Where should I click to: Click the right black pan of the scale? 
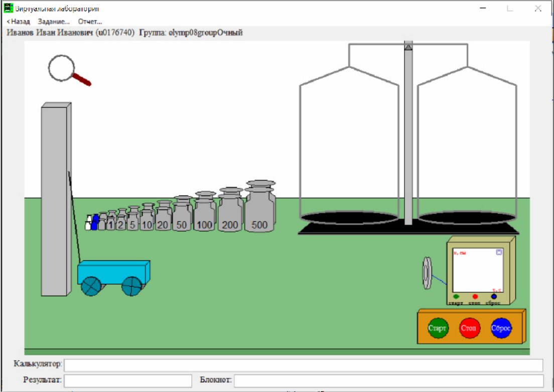click(467, 218)
